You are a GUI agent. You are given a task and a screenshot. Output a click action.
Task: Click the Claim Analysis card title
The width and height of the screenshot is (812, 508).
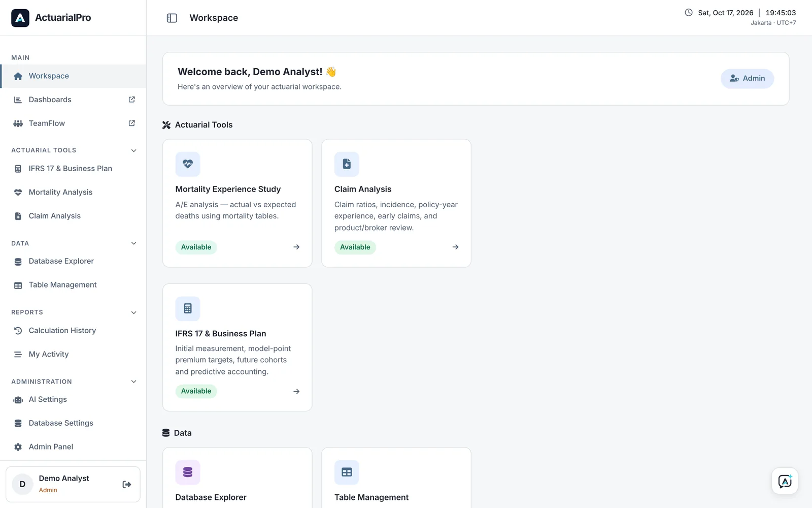(363, 189)
